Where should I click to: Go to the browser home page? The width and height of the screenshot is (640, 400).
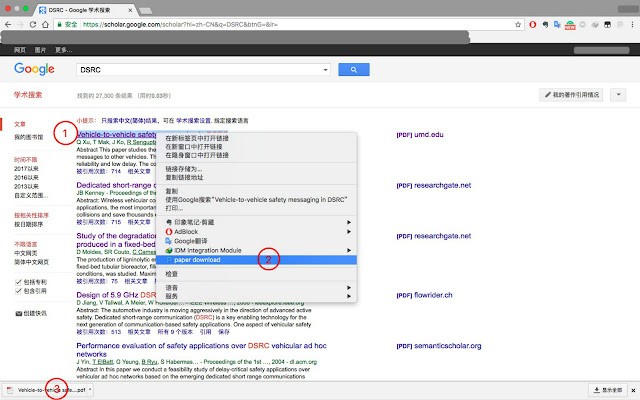pos(45,24)
